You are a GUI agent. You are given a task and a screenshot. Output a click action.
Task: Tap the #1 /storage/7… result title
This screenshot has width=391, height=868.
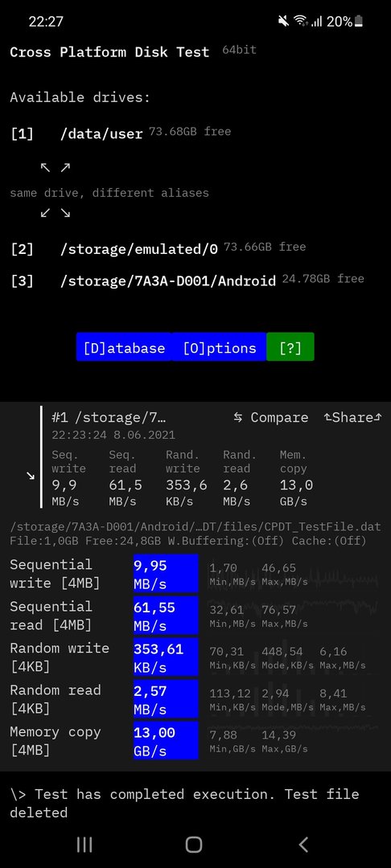(x=109, y=417)
